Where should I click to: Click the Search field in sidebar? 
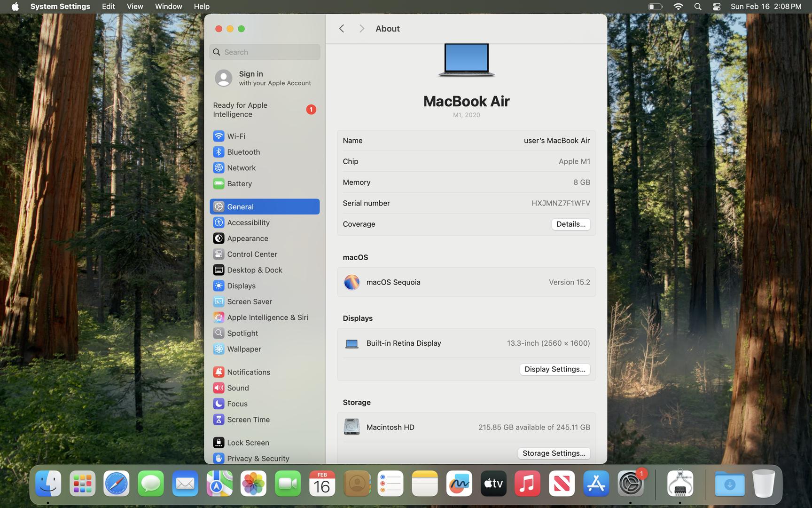tap(265, 52)
